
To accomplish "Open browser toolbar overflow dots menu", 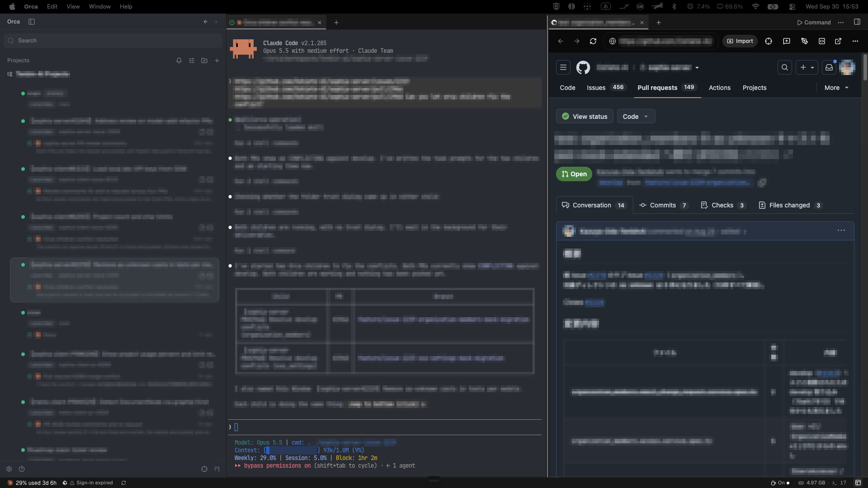I will pos(855,41).
